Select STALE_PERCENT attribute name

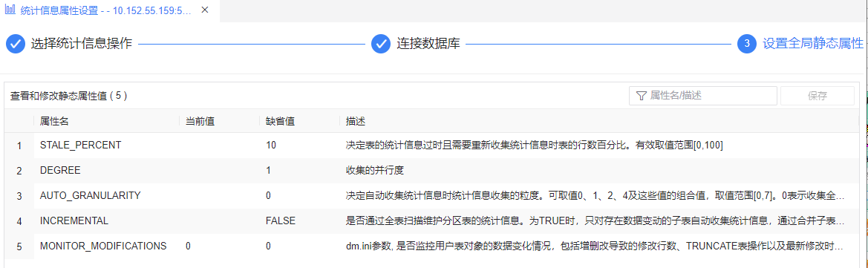point(80,145)
